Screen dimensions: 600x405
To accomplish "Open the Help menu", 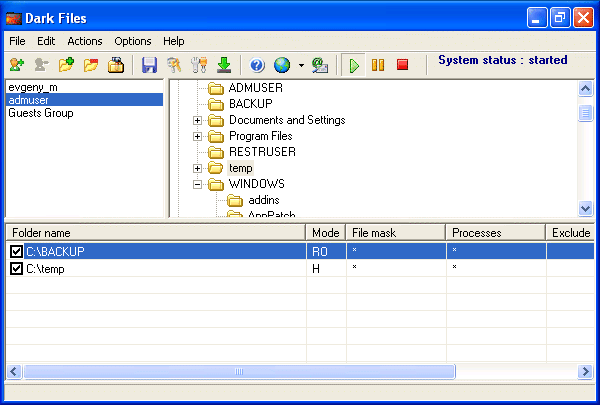I will [x=174, y=41].
